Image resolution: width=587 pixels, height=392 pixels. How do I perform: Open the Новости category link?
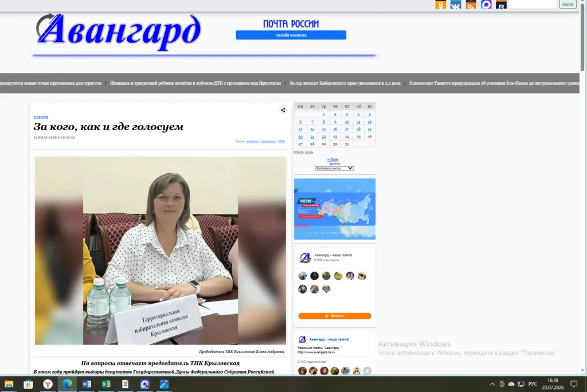click(41, 117)
